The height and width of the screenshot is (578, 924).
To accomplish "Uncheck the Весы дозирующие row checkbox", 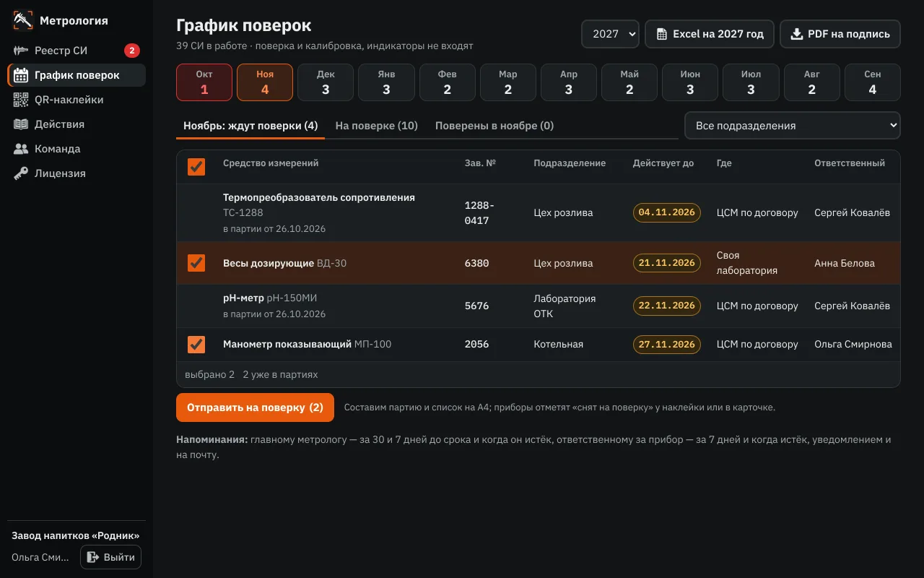I will click(196, 263).
